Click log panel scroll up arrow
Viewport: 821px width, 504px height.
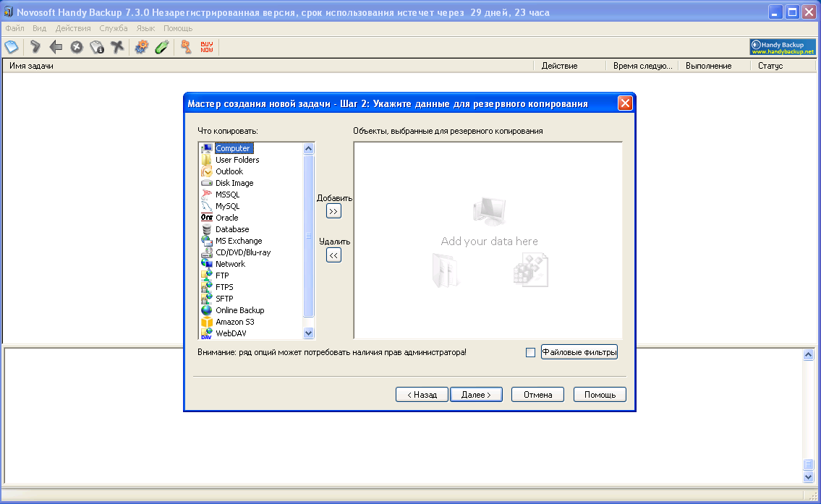pyautogui.click(x=809, y=355)
